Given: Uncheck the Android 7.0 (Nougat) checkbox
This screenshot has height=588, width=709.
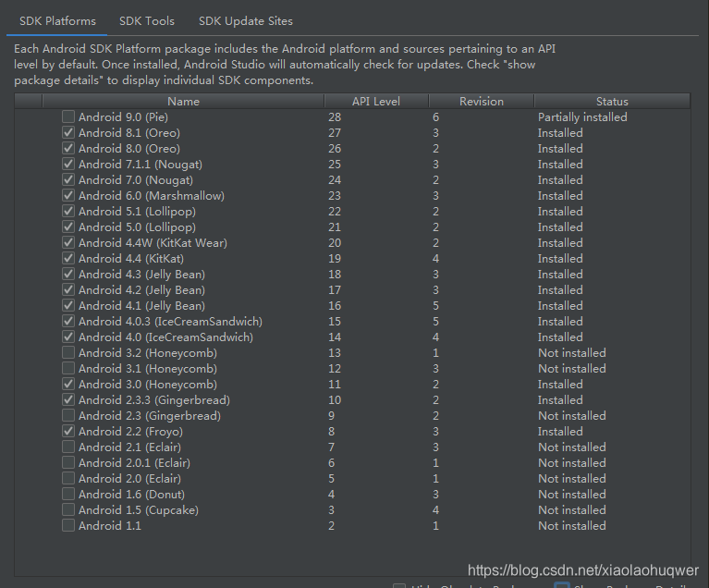Looking at the screenshot, I should pos(68,179).
